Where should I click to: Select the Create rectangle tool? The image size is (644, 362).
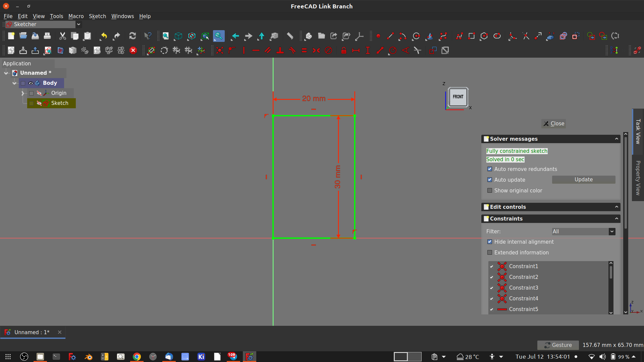tap(471, 36)
